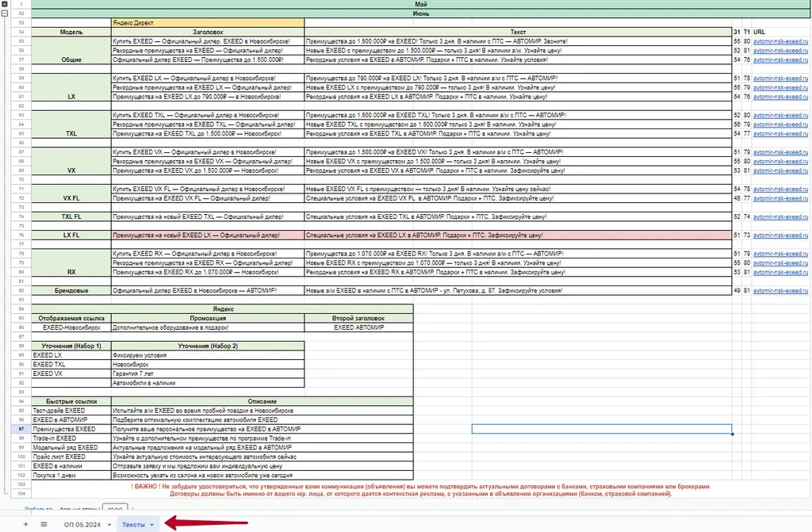Open the URL link in row 55

point(780,40)
